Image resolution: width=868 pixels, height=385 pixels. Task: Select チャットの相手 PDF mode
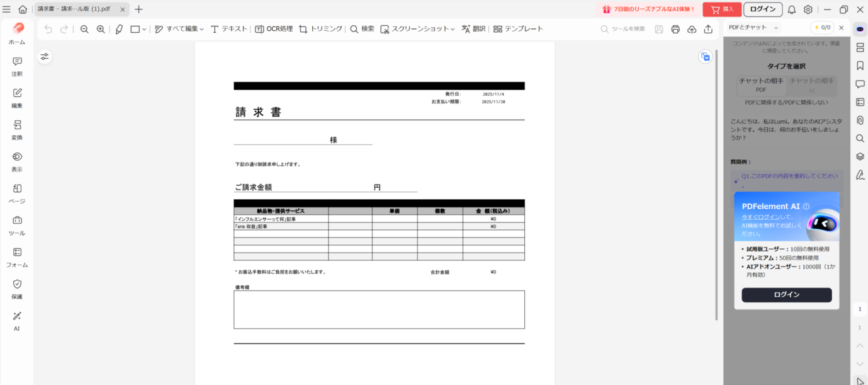coord(761,85)
